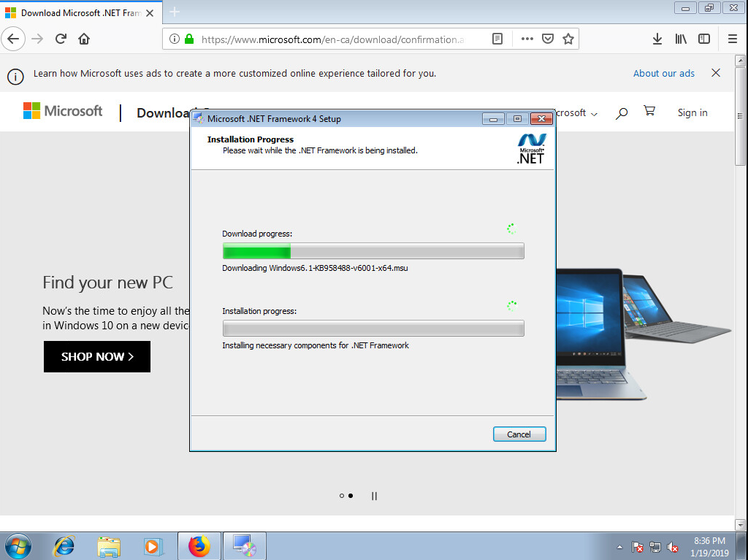Open a new Firefox tab with plus
The height and width of the screenshot is (560, 748).
click(x=175, y=12)
